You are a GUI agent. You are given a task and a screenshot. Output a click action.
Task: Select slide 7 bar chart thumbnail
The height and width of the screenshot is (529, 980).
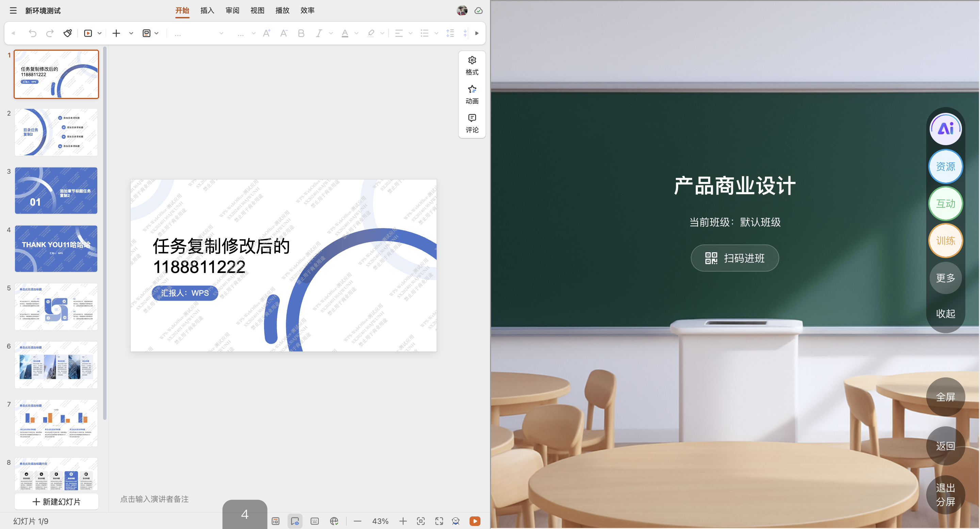56,423
